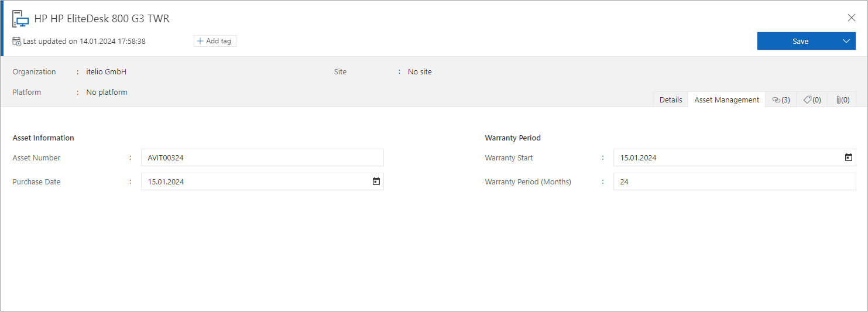Click the Asset Information heading
The image size is (868, 312).
point(43,138)
